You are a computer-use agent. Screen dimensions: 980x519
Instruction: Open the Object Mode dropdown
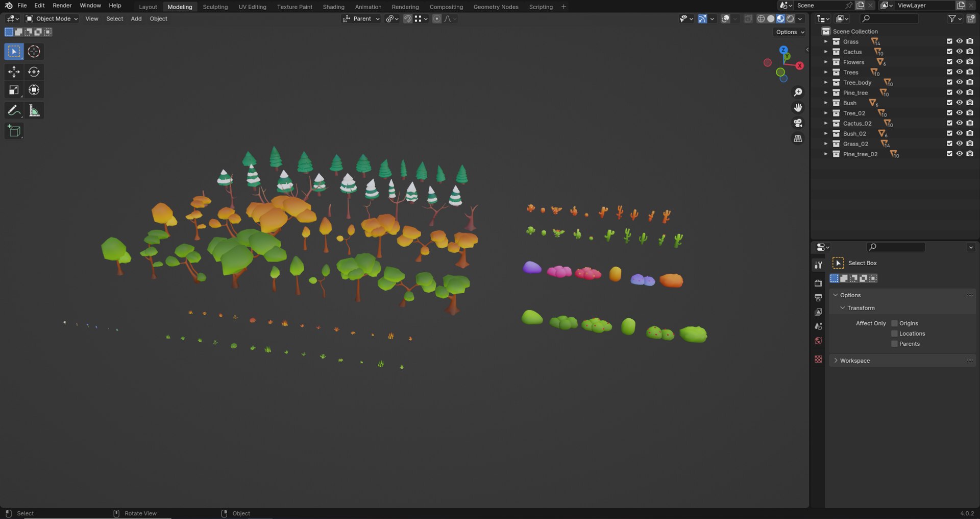click(x=52, y=19)
